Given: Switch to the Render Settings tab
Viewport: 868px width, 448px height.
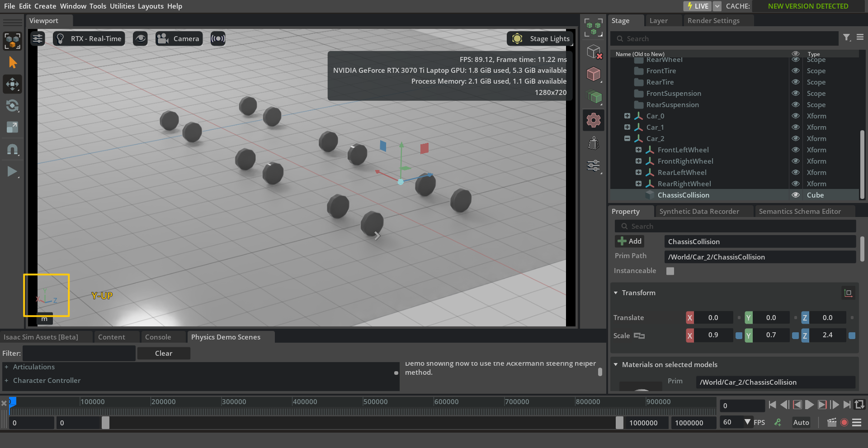Looking at the screenshot, I should coord(713,21).
